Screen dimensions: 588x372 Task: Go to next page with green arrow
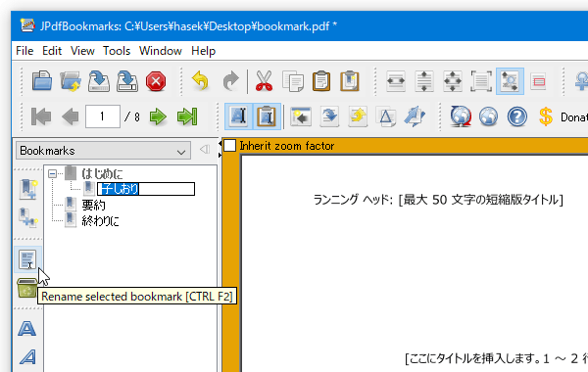point(158,116)
